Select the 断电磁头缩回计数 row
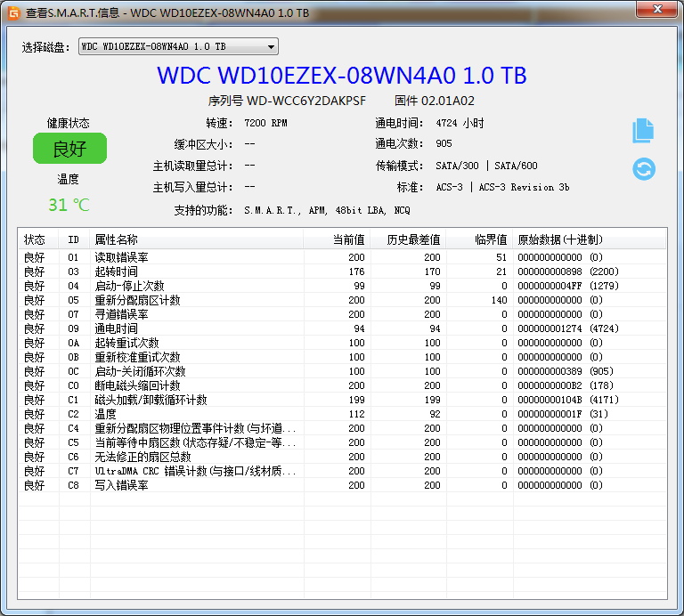684x616 pixels. [342, 385]
